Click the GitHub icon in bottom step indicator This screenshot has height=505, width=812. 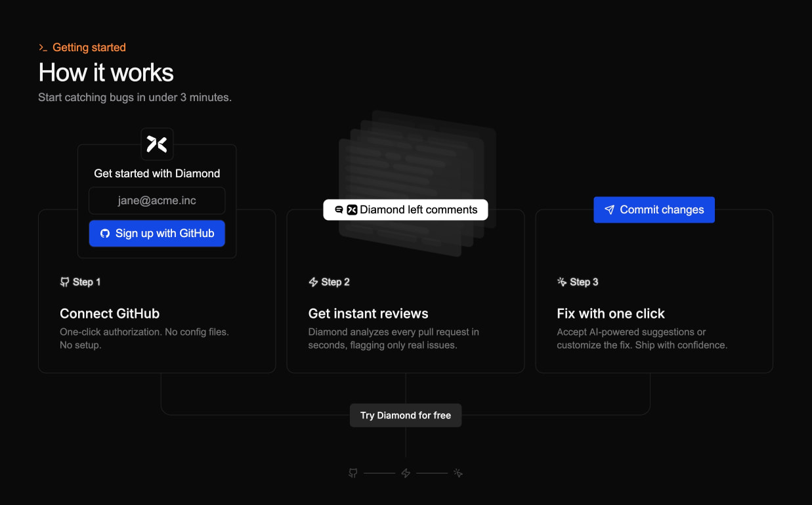point(353,473)
